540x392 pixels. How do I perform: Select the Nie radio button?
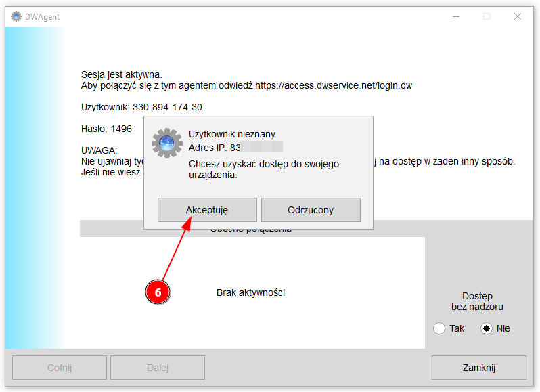pos(487,328)
